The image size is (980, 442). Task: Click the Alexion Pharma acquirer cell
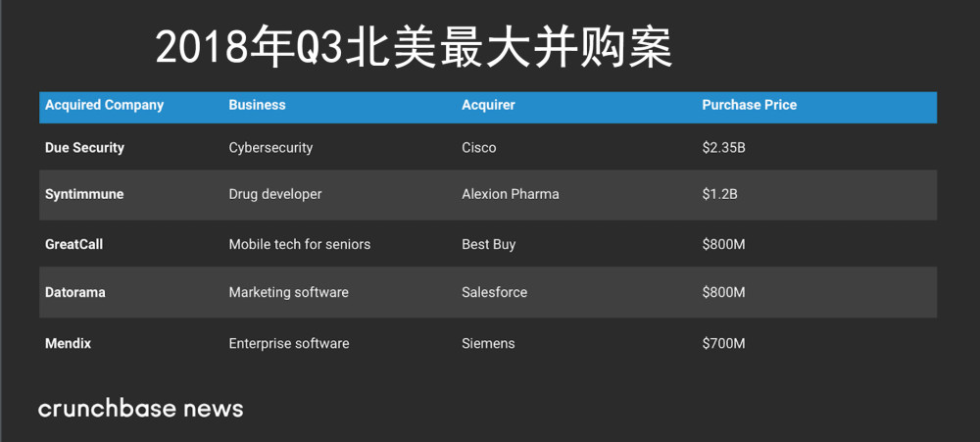510,194
